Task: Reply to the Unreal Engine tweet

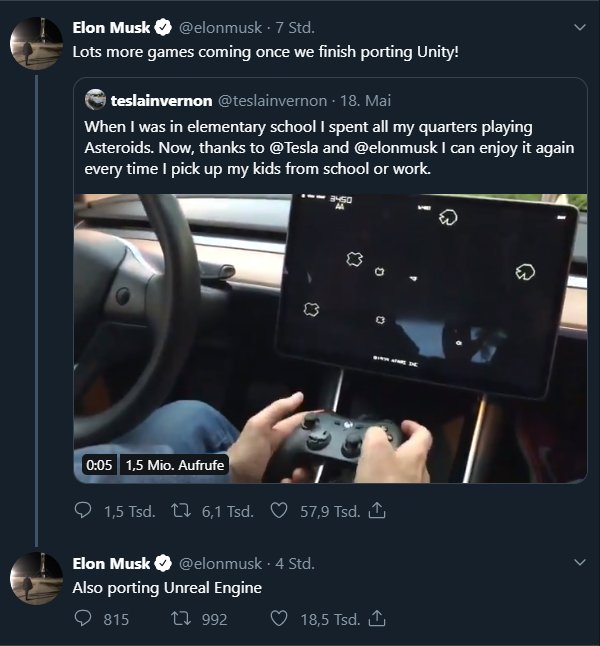Action: coord(83,619)
